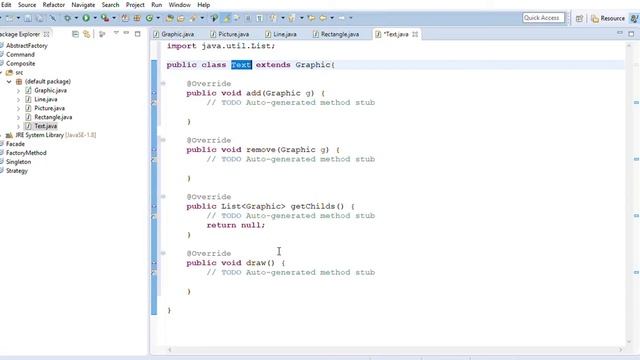Image resolution: width=640 pixels, height=360 pixels.
Task: Open the Refactor menu
Action: coord(53,5)
